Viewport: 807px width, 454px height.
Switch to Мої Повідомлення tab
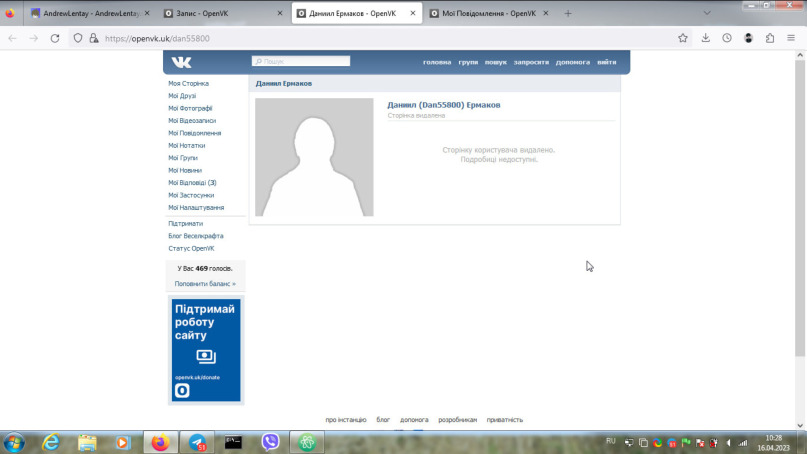point(482,14)
